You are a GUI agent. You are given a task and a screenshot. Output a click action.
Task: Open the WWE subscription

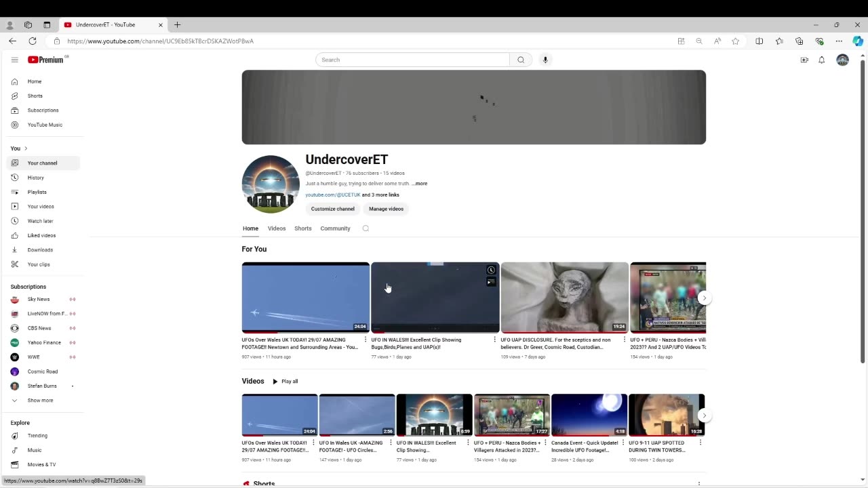pyautogui.click(x=43, y=357)
